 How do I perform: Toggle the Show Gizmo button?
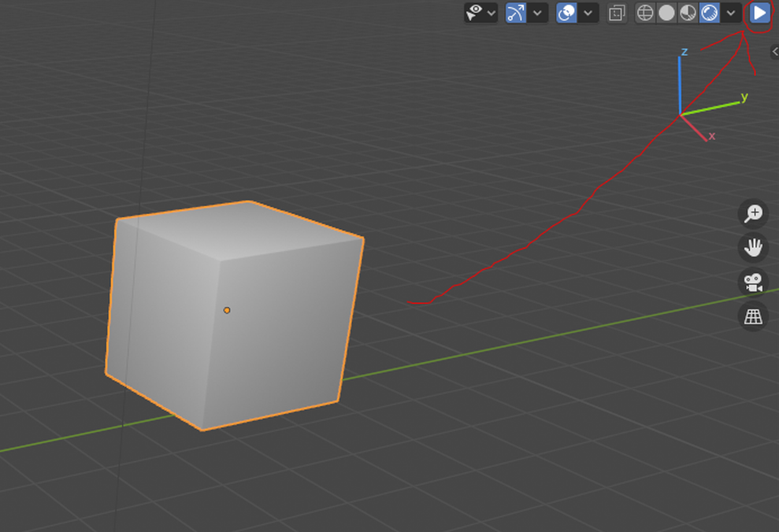[516, 13]
